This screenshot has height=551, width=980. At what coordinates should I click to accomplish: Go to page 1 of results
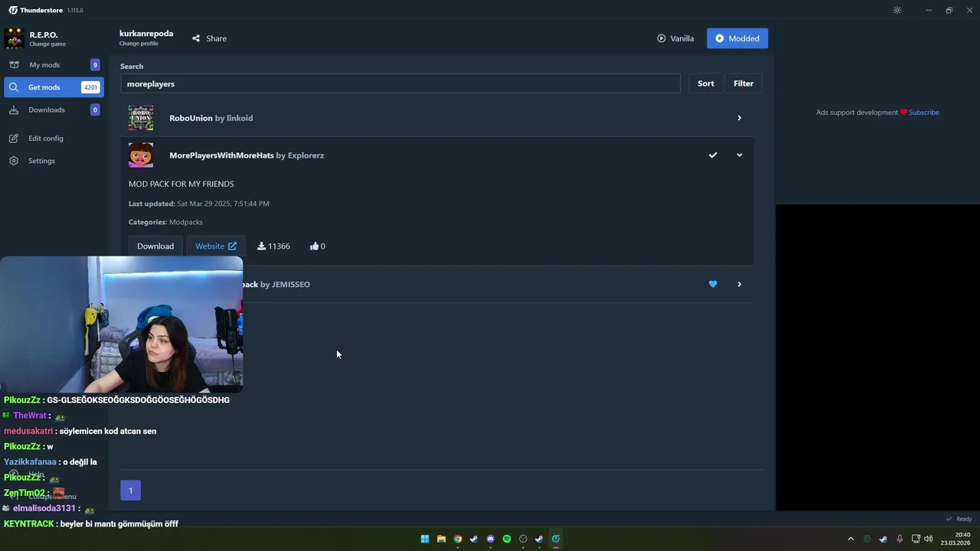130,491
